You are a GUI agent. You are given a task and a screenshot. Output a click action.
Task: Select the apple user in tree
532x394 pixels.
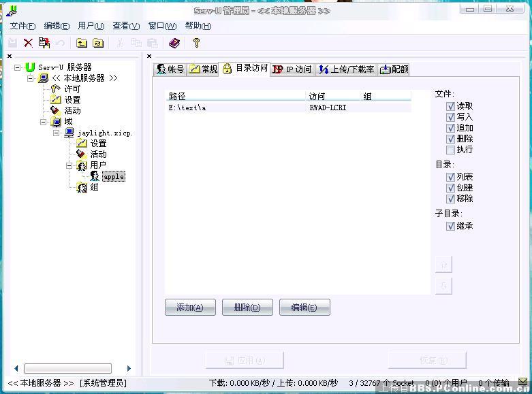(113, 176)
